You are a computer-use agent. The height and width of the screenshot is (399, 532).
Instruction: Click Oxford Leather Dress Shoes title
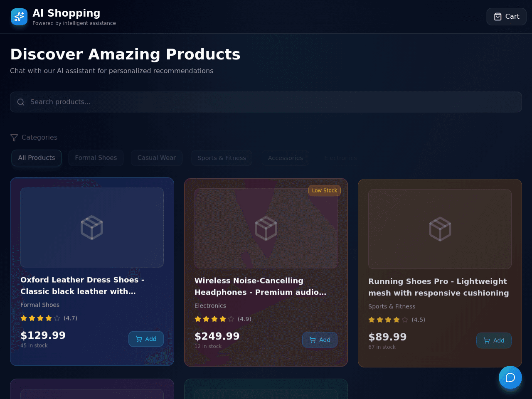pyautogui.click(x=82, y=286)
